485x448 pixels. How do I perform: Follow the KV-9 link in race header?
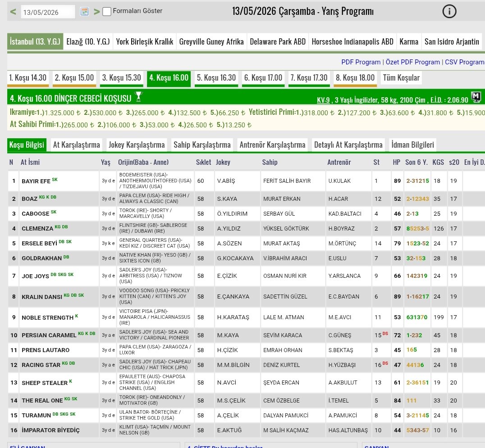[x=323, y=100]
